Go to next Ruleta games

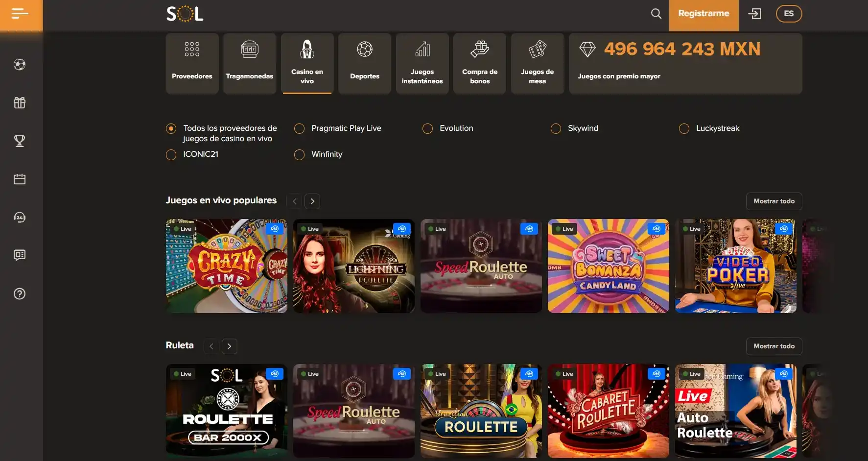pos(229,346)
